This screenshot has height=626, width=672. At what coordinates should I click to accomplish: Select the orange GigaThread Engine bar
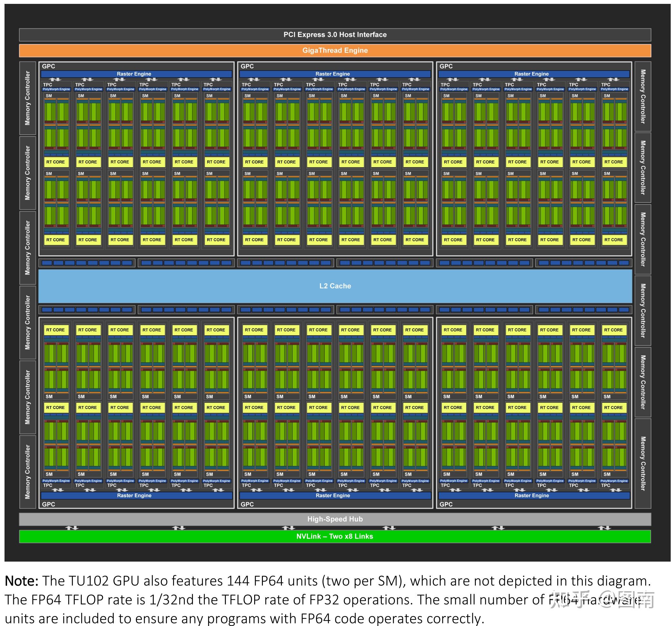(x=335, y=51)
